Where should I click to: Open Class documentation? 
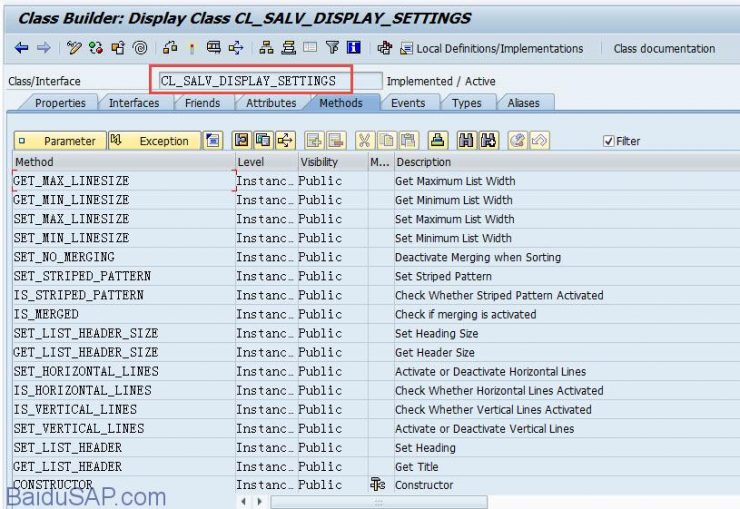(664, 48)
